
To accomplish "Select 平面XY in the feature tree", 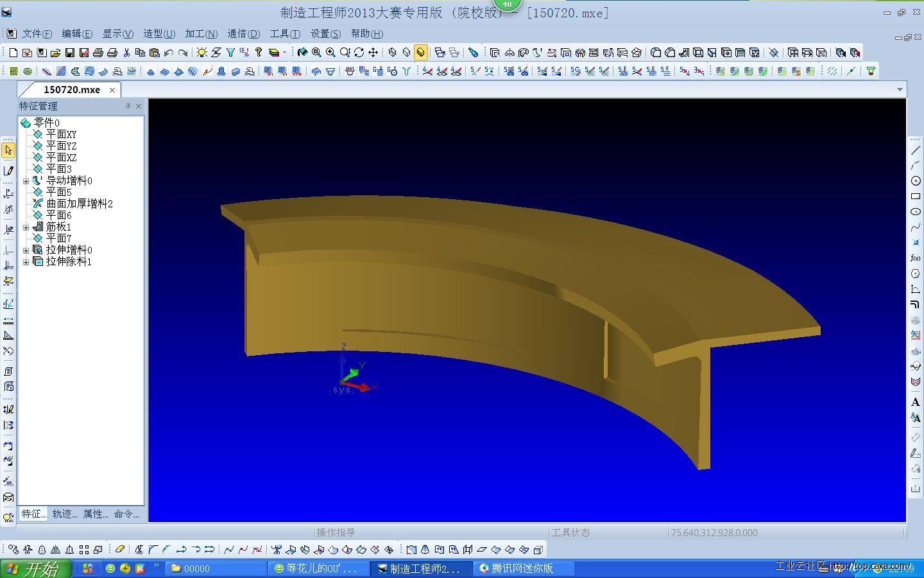I will tap(61, 134).
